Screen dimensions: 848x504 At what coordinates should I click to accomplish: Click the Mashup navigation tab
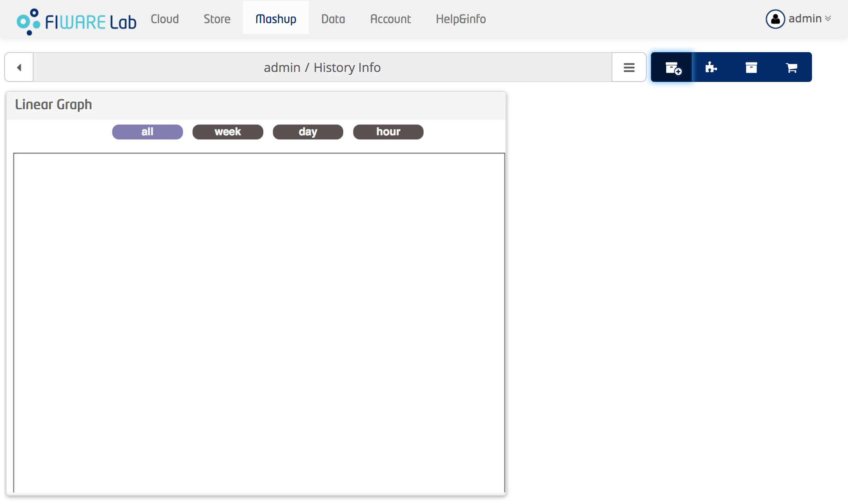(275, 19)
